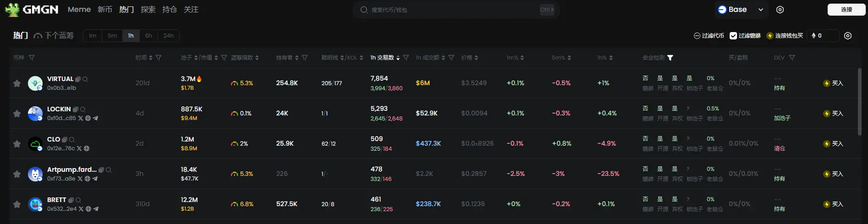Open settings gear beside the Base selector
The image size is (868, 224).
click(x=780, y=10)
